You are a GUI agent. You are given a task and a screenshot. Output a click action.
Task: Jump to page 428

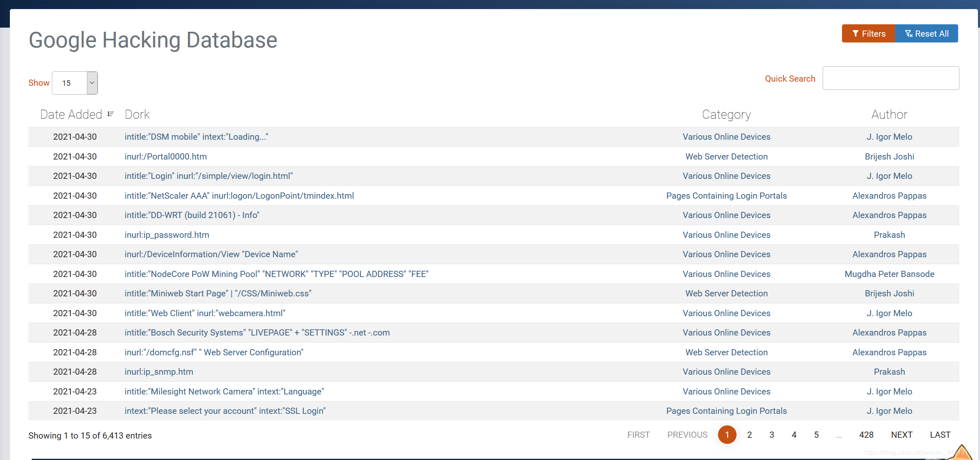click(866, 435)
